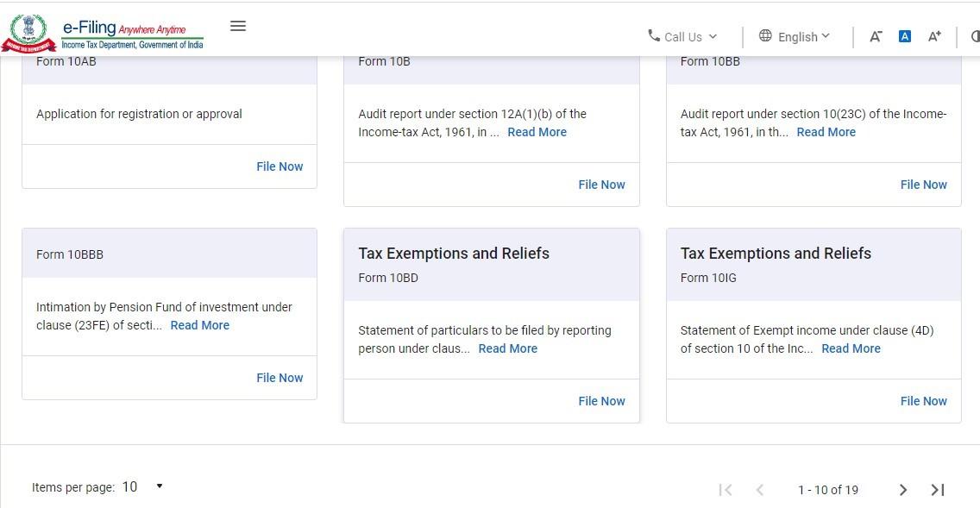This screenshot has width=980, height=508.
Task: Go to the next page of forms
Action: tap(902, 489)
